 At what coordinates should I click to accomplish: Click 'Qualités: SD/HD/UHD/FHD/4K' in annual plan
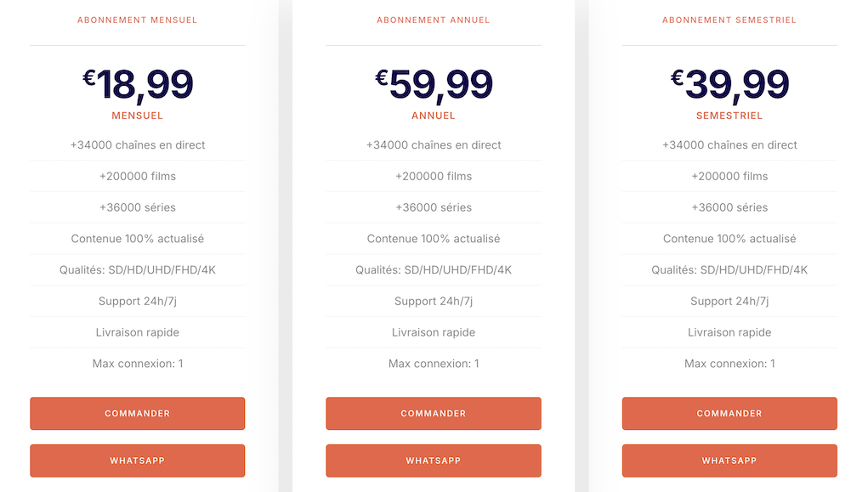click(433, 270)
